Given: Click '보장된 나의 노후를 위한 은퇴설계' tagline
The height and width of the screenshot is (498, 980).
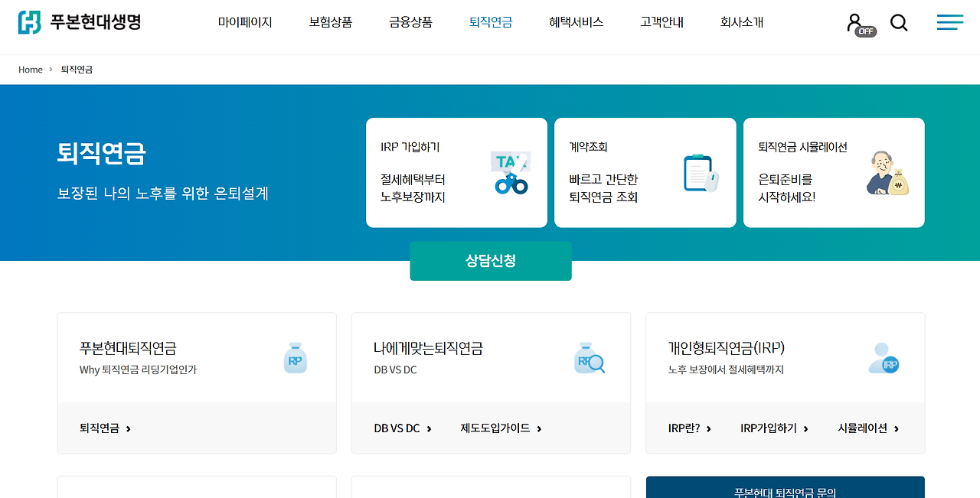Looking at the screenshot, I should tap(163, 194).
